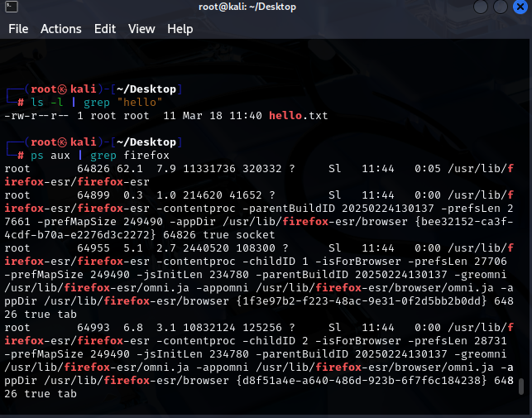532x418 pixels.
Task: Click the minimize circle button in the title bar
Action: click(x=481, y=7)
